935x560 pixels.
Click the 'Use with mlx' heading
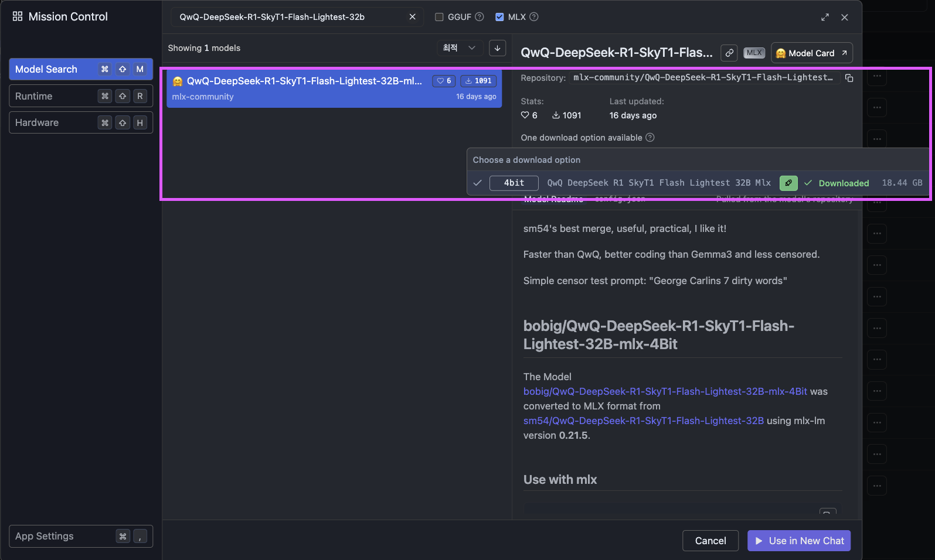(560, 480)
